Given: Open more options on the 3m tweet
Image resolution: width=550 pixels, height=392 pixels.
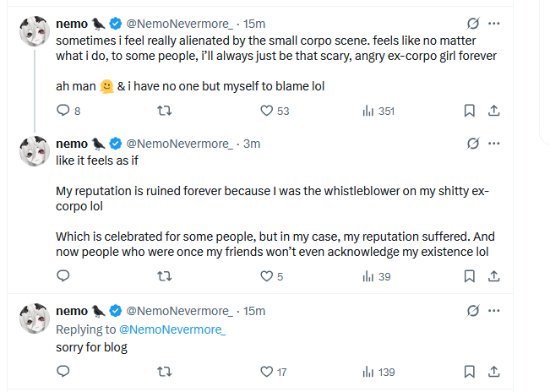Looking at the screenshot, I should (495, 143).
